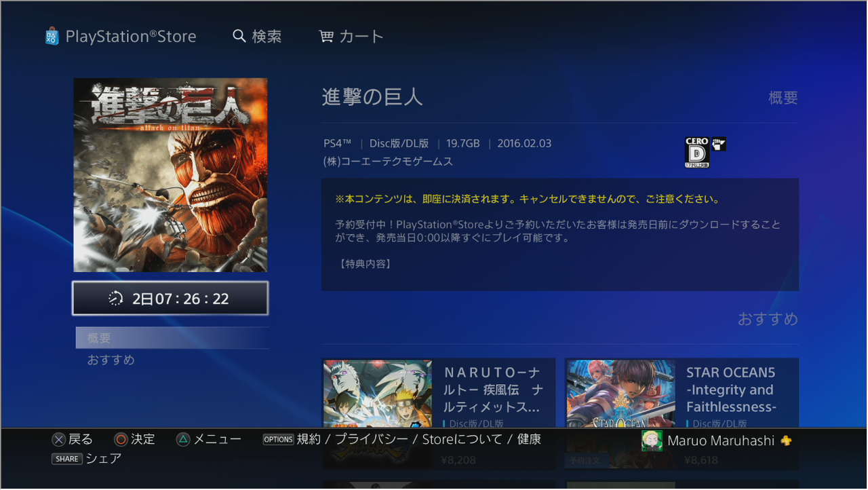
Task: Click the triangle button メニュー icon
Action: [183, 440]
